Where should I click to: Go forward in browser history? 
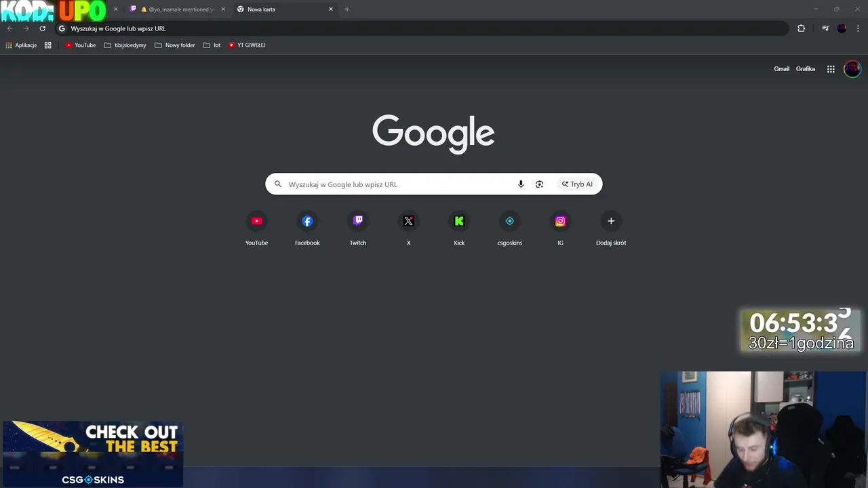pos(26,28)
